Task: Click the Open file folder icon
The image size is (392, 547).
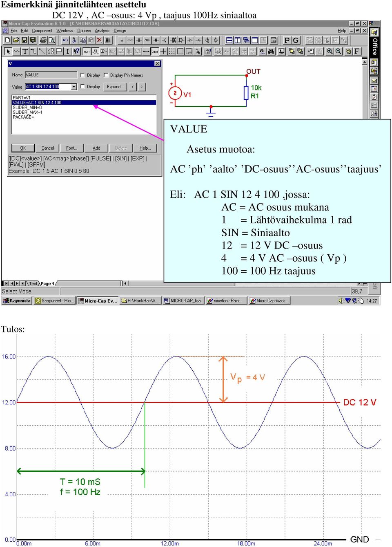Action: [x=16, y=40]
